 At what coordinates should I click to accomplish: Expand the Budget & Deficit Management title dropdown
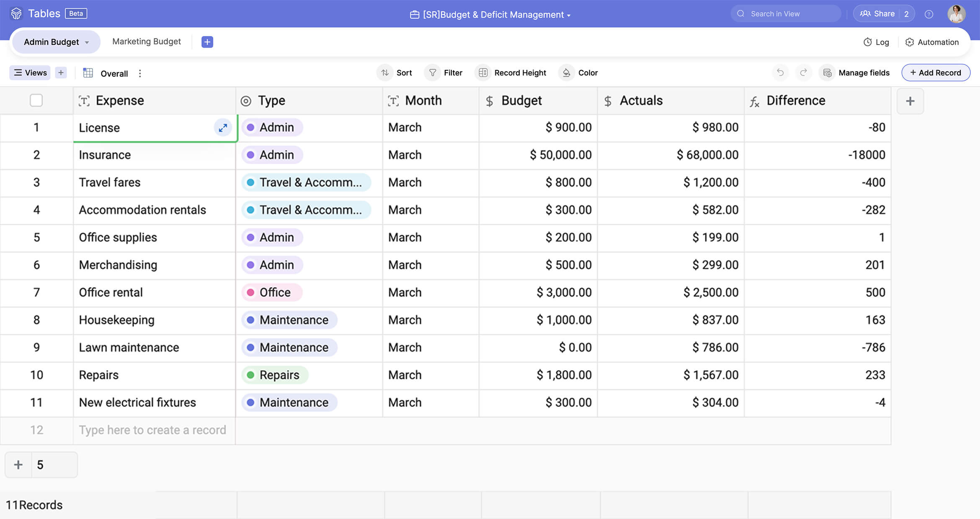coord(569,15)
